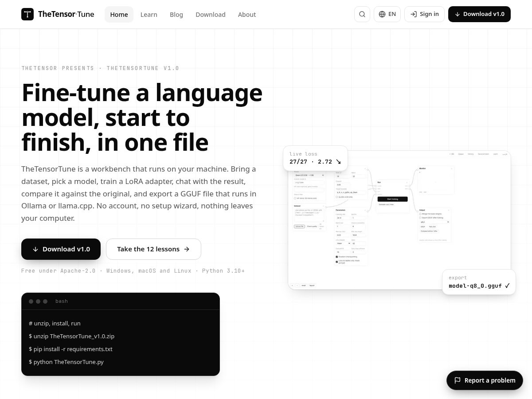This screenshot has width=532, height=399.
Task: Click the 'Free under Apache-2.0' license line
Action: (x=133, y=271)
